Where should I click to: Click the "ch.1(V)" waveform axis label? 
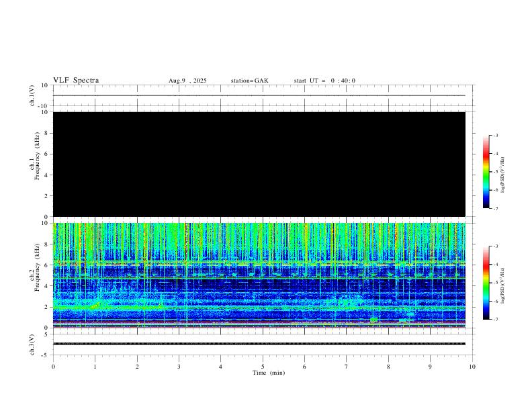click(32, 95)
